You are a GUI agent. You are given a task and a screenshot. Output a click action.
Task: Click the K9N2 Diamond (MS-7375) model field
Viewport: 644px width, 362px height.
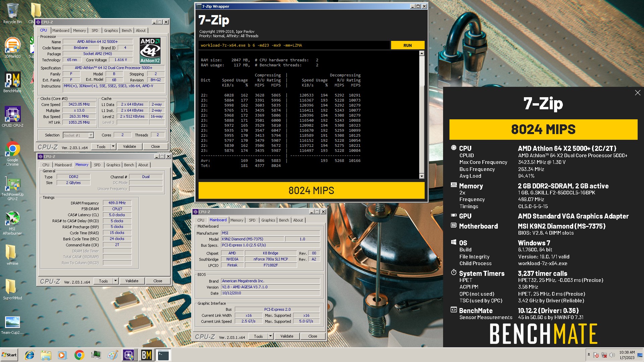(252, 239)
